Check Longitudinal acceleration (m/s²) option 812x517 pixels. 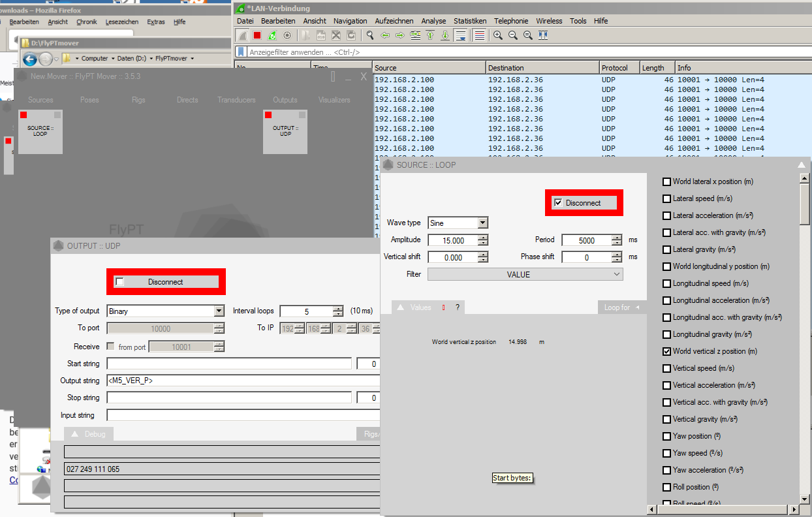[666, 300]
